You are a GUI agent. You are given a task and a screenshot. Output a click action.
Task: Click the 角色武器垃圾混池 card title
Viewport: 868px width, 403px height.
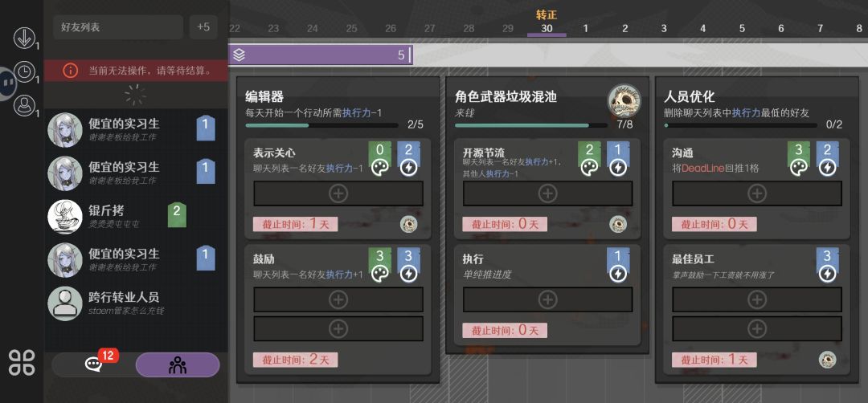click(506, 97)
